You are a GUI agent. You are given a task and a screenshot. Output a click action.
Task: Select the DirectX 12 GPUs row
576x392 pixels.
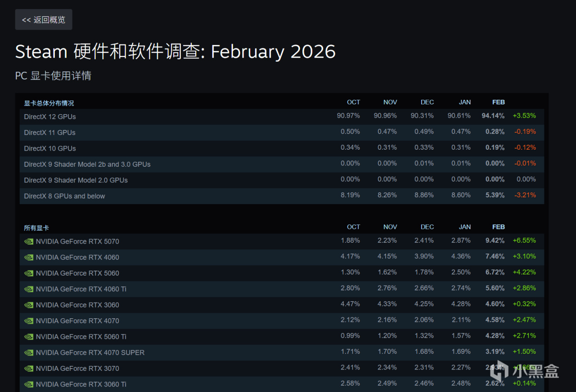pos(50,117)
